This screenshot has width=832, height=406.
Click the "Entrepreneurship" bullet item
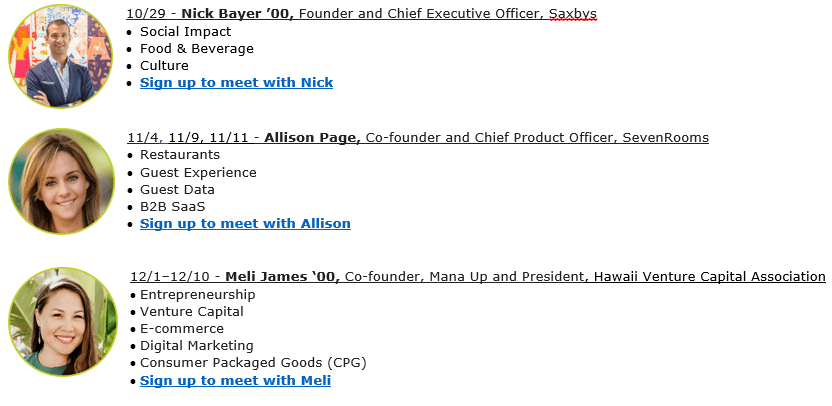pos(197,294)
